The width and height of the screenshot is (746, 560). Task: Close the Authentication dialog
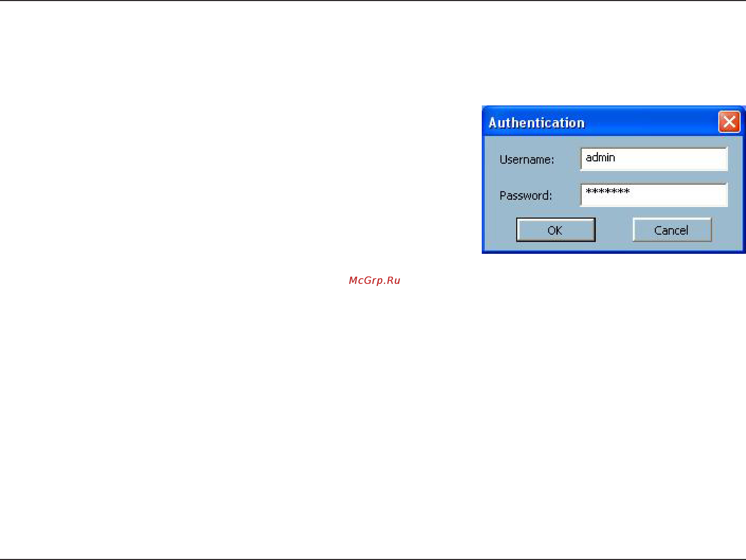point(729,122)
